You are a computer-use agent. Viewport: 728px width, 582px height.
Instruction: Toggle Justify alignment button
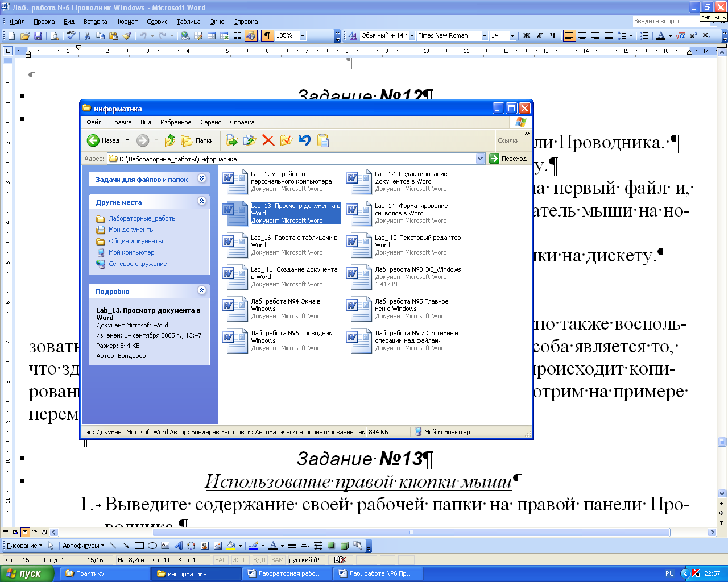(608, 36)
